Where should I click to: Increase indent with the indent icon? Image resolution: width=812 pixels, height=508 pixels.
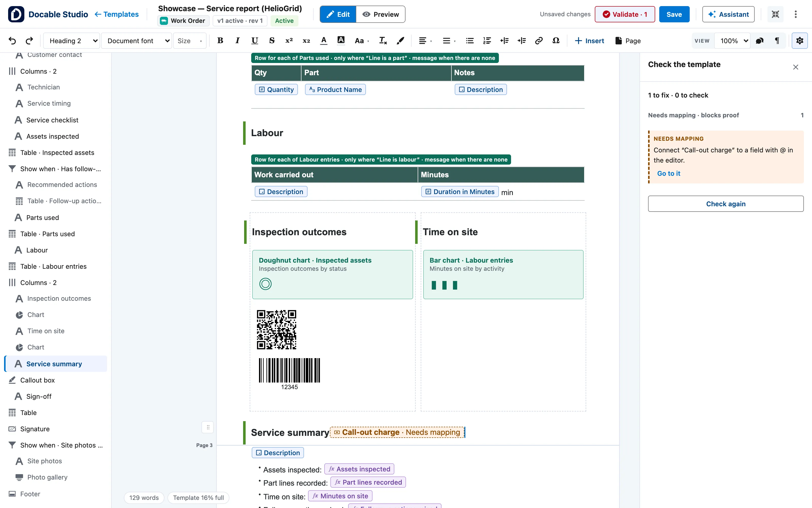pos(521,41)
